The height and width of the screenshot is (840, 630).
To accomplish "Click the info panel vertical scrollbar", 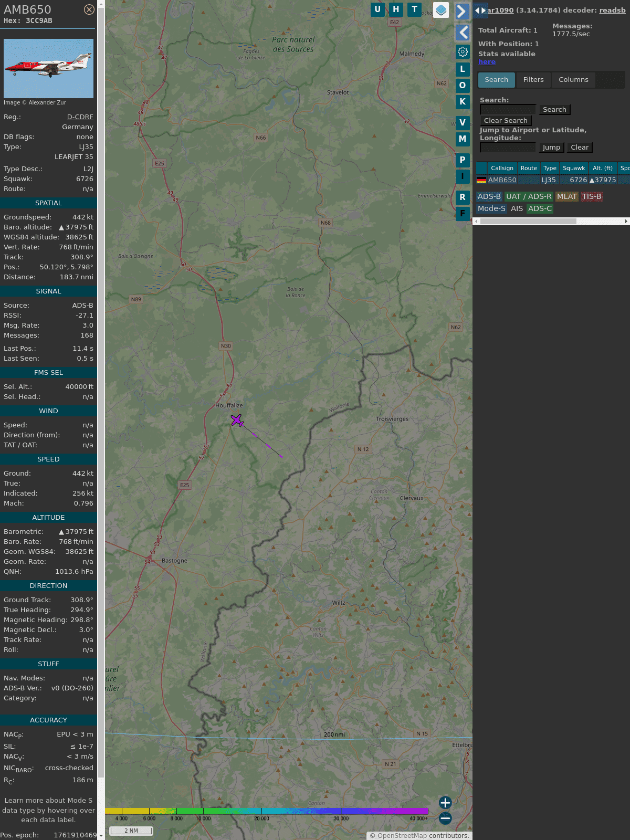I will click(x=101, y=394).
